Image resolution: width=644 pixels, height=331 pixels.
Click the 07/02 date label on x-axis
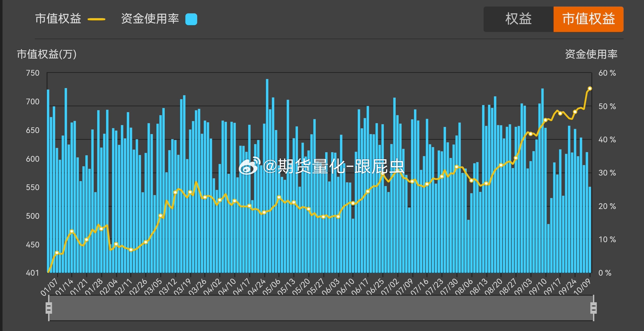coord(390,287)
